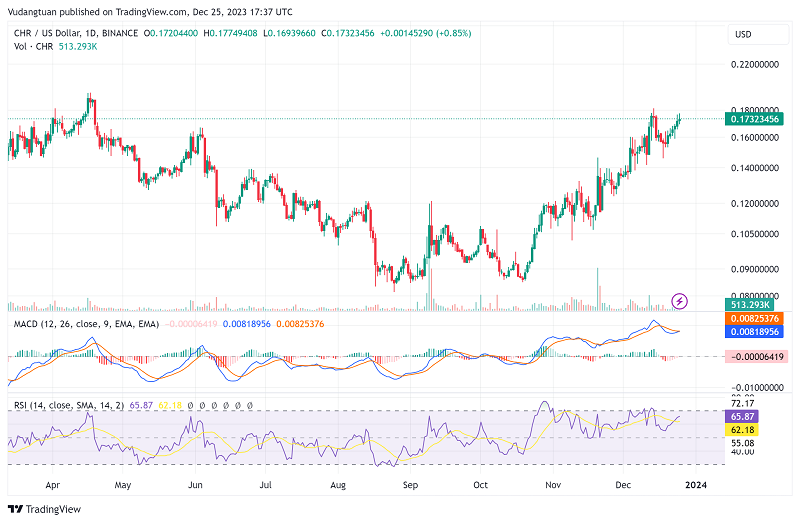The height and width of the screenshot is (523, 800).
Task: Click the blue MACD value tag 0.00818956
Action: 755,331
